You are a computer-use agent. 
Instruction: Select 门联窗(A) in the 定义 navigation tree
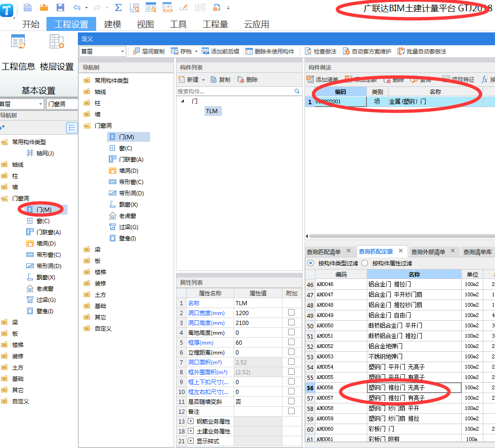click(x=126, y=160)
